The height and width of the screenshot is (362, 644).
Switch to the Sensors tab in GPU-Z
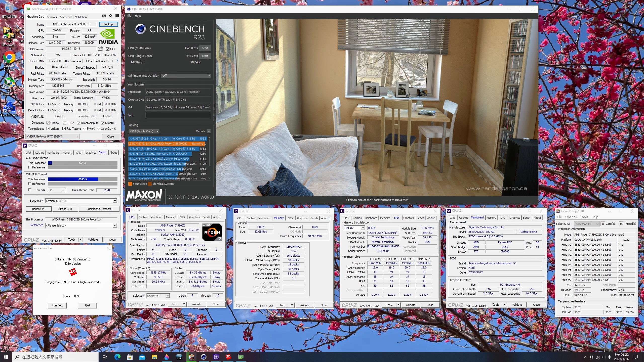(52, 17)
